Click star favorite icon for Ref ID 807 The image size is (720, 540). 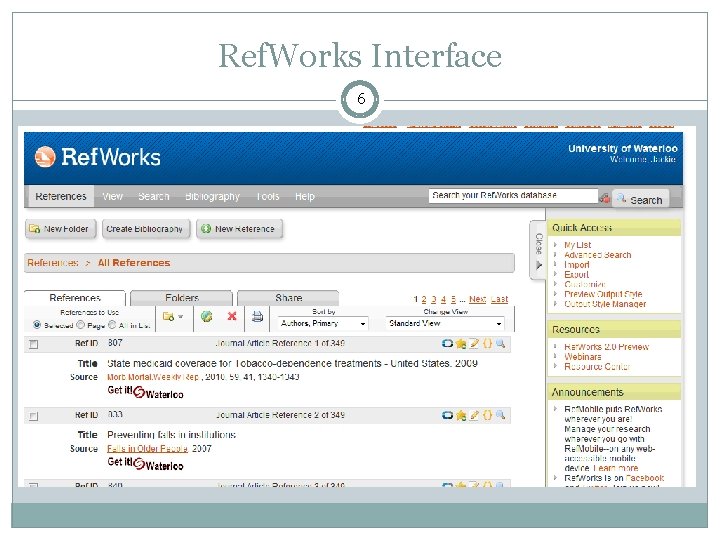(x=461, y=343)
